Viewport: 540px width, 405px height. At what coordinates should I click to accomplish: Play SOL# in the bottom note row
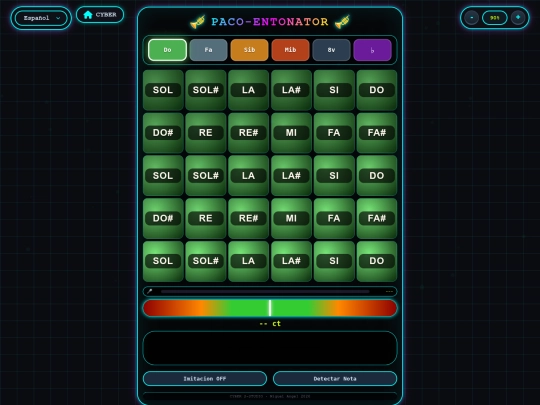point(206,261)
